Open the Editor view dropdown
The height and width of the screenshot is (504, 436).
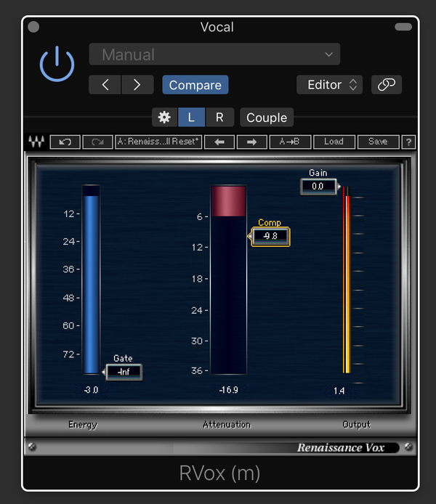pyautogui.click(x=329, y=85)
